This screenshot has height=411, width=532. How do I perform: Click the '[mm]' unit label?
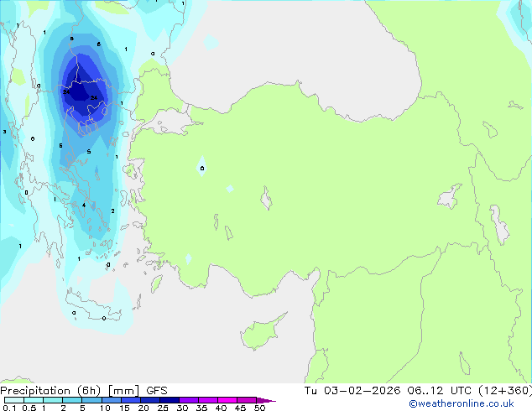point(123,391)
